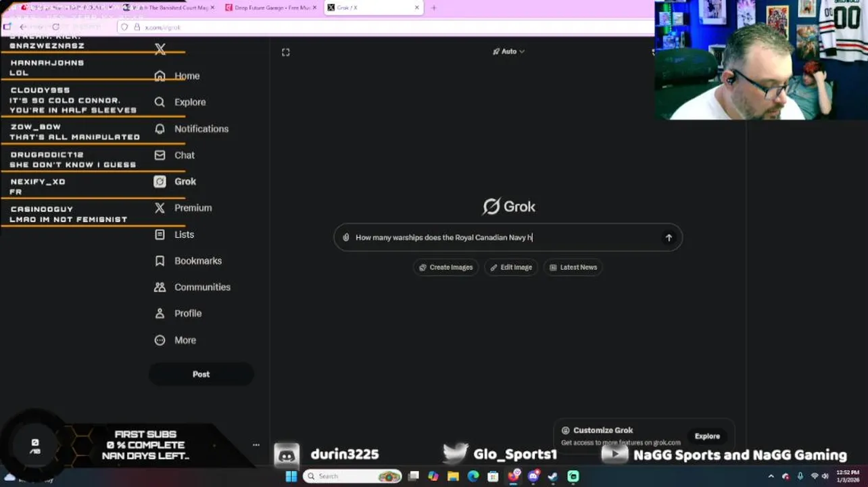Click Explore in Customize Grok banner

coord(707,436)
